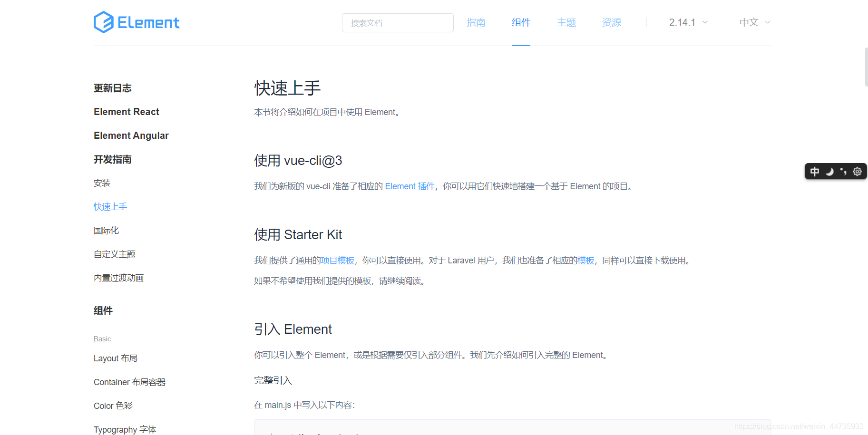Click the 引入 Element heading

pos(293,329)
